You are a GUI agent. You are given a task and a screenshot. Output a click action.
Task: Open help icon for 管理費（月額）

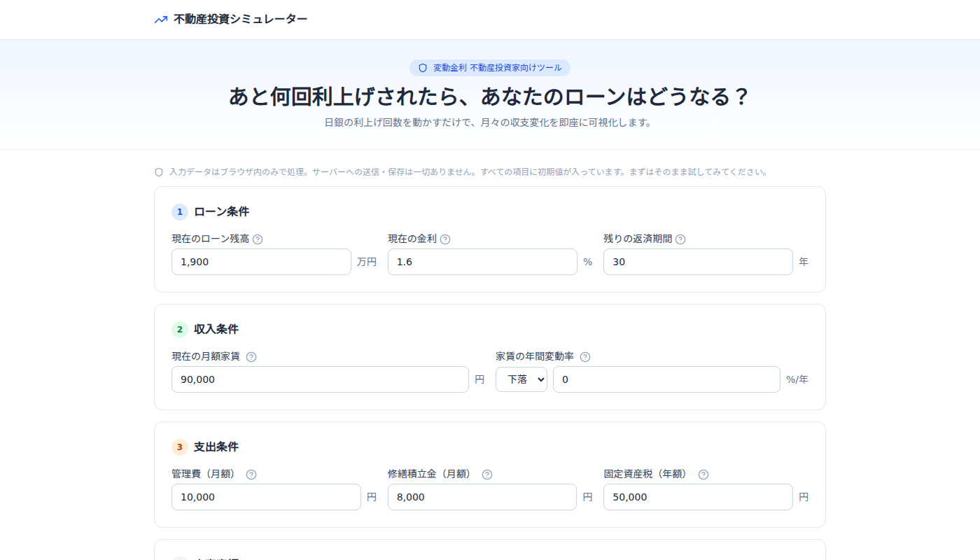click(251, 475)
